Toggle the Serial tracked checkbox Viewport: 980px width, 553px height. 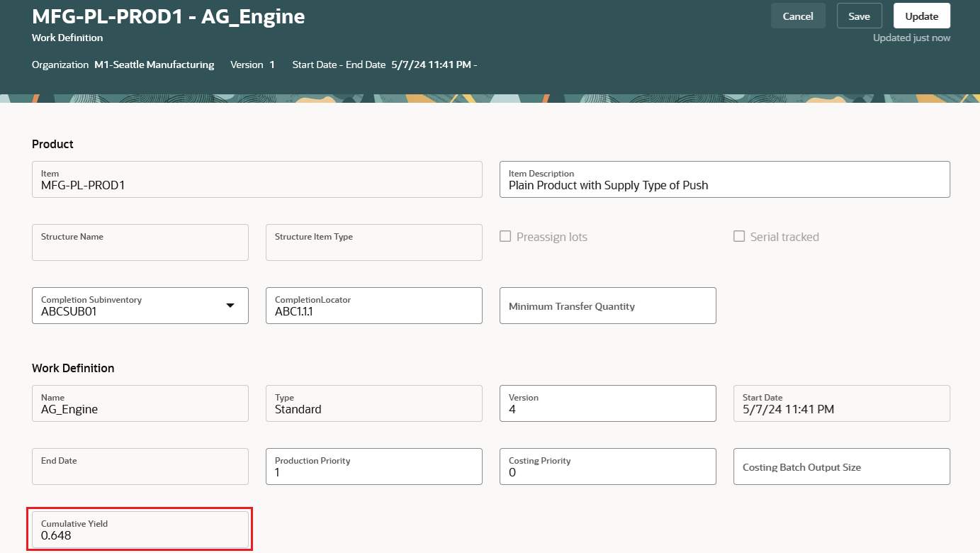(x=739, y=237)
